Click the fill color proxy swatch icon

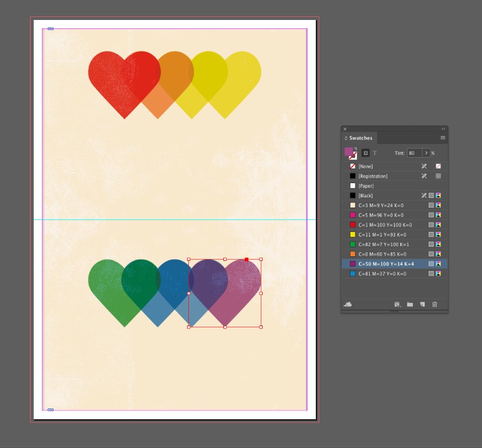tap(348, 150)
